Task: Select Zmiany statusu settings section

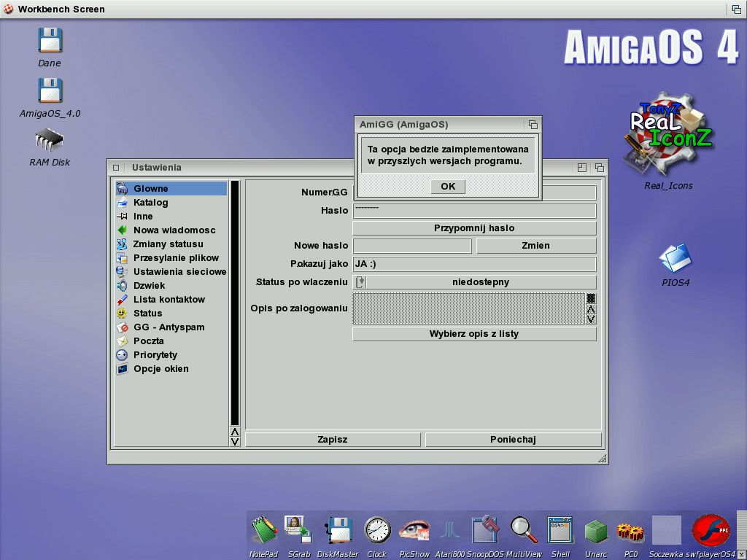Action: pyautogui.click(x=171, y=244)
